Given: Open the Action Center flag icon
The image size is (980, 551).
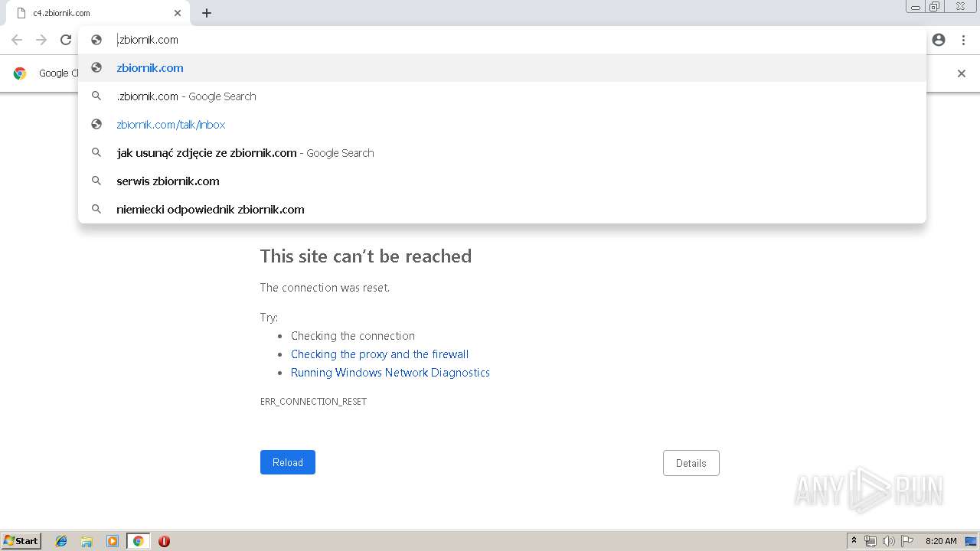Looking at the screenshot, I should [907, 541].
